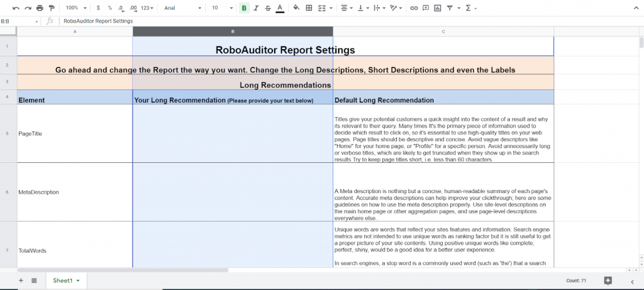This screenshot has height=290, width=644.
Task: Hide the menus with the up chevron
Action: (x=636, y=8)
